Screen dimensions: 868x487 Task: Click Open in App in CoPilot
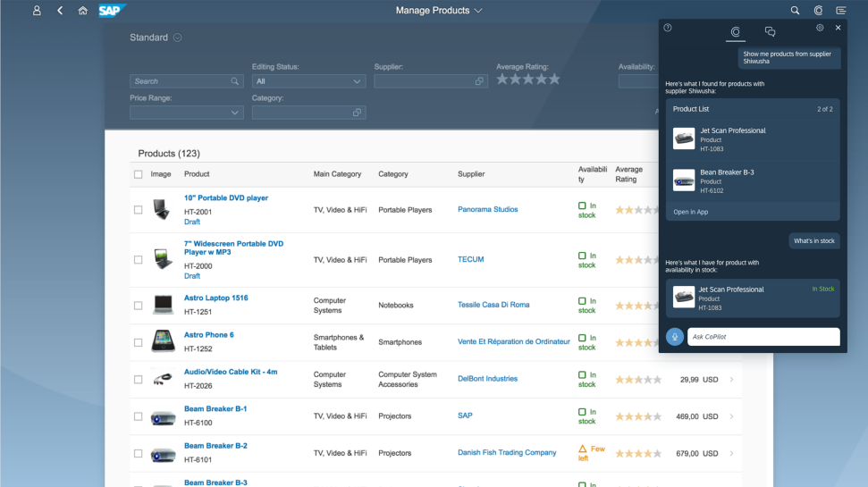(x=690, y=212)
